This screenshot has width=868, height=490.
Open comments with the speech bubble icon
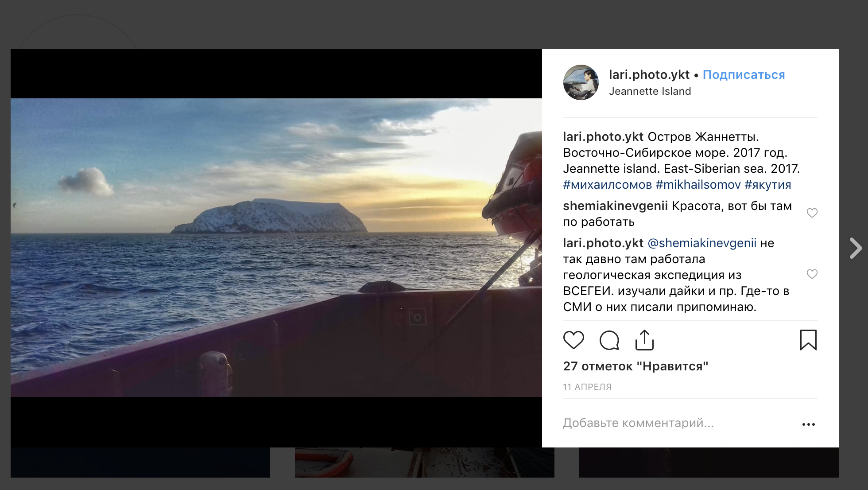point(609,340)
